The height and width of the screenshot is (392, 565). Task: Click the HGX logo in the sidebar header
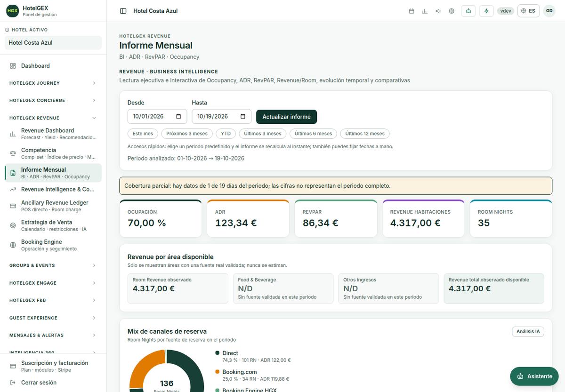(12, 11)
